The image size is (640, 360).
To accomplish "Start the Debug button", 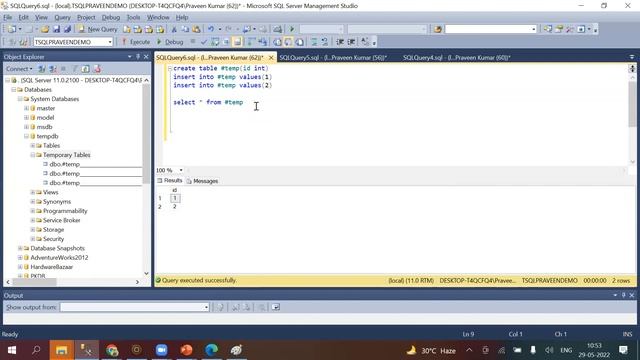I will click(x=170, y=42).
